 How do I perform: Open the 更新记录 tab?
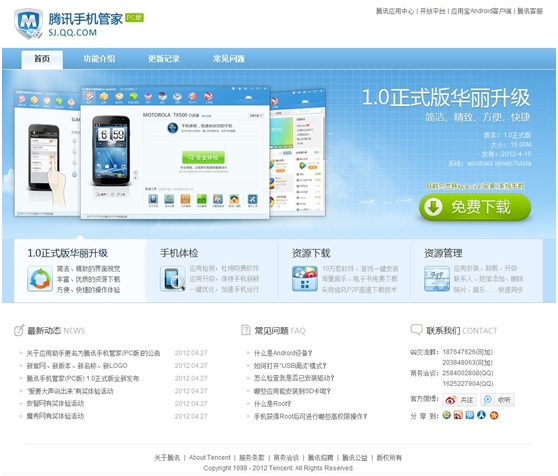[164, 59]
